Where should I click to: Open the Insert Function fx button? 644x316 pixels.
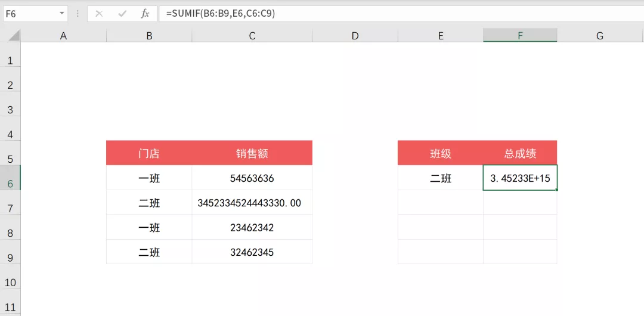click(145, 14)
